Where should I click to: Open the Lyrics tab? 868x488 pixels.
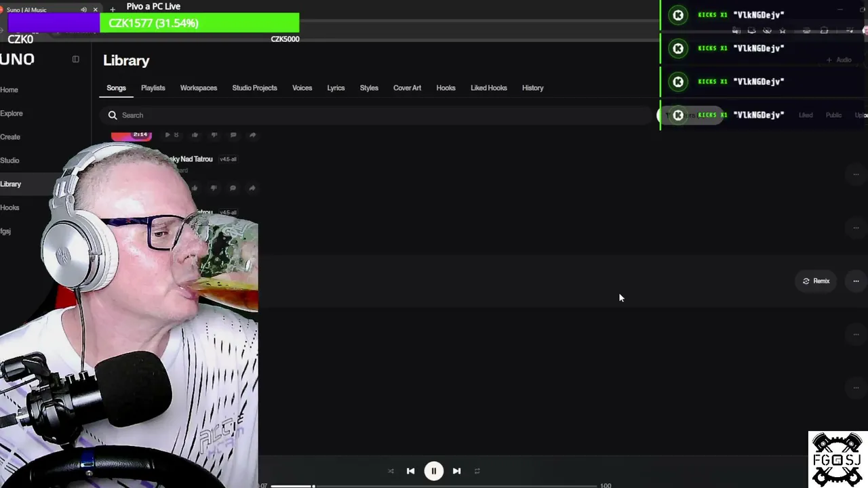[x=336, y=88]
